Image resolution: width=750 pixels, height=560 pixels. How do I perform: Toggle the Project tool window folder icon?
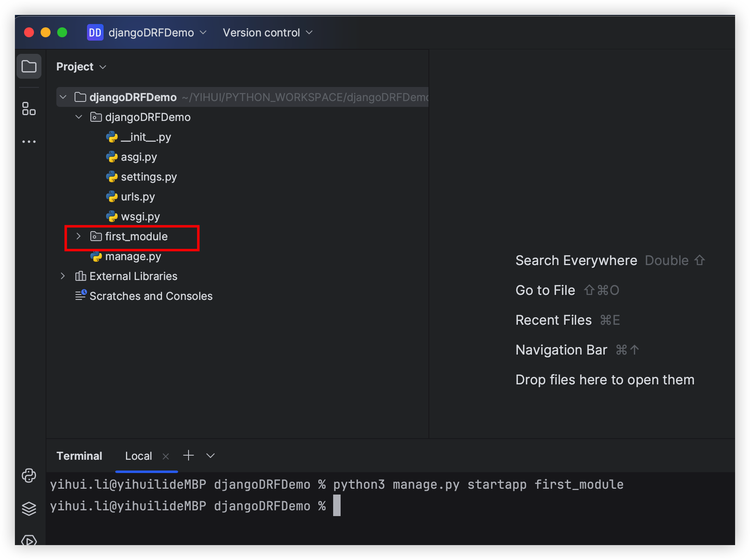tap(29, 66)
